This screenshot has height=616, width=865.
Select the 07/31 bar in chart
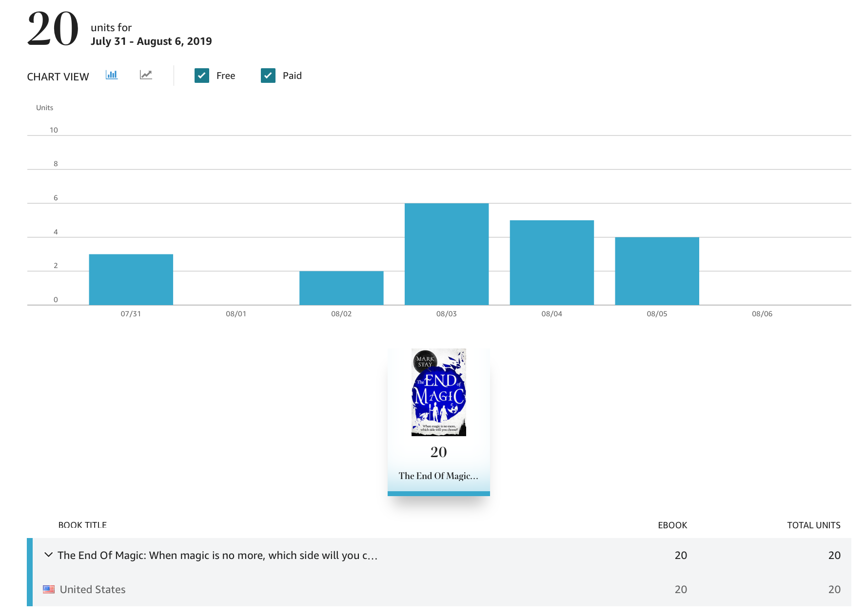click(x=131, y=279)
